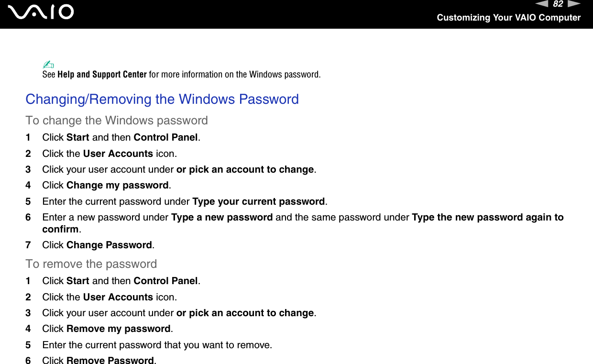
Task: Click the step about the password to remove
Action: (157, 344)
